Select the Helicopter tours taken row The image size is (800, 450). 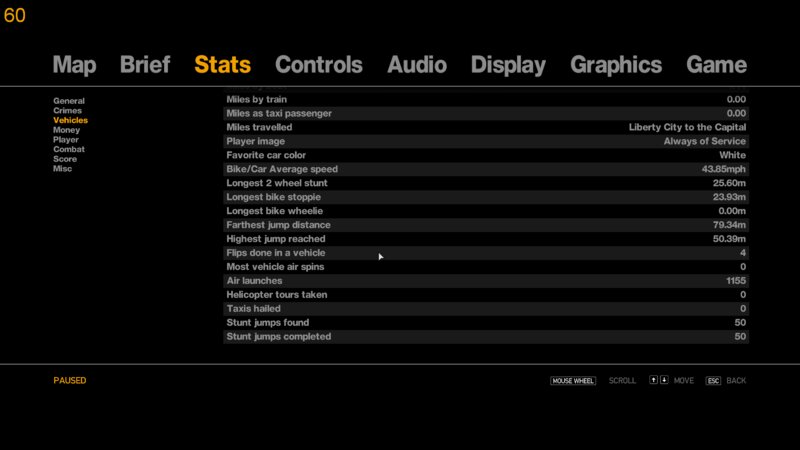pos(486,294)
